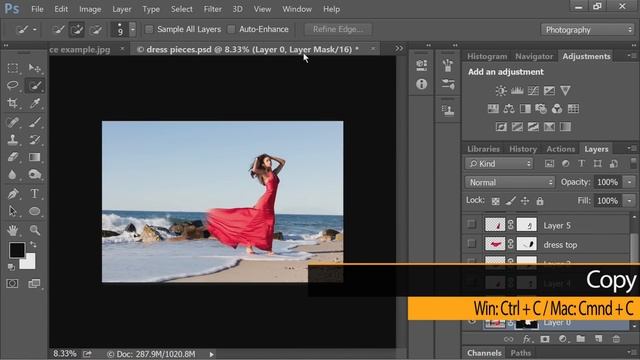Switch to the History tab
Viewport: 640px width, 360px height.
pyautogui.click(x=523, y=149)
